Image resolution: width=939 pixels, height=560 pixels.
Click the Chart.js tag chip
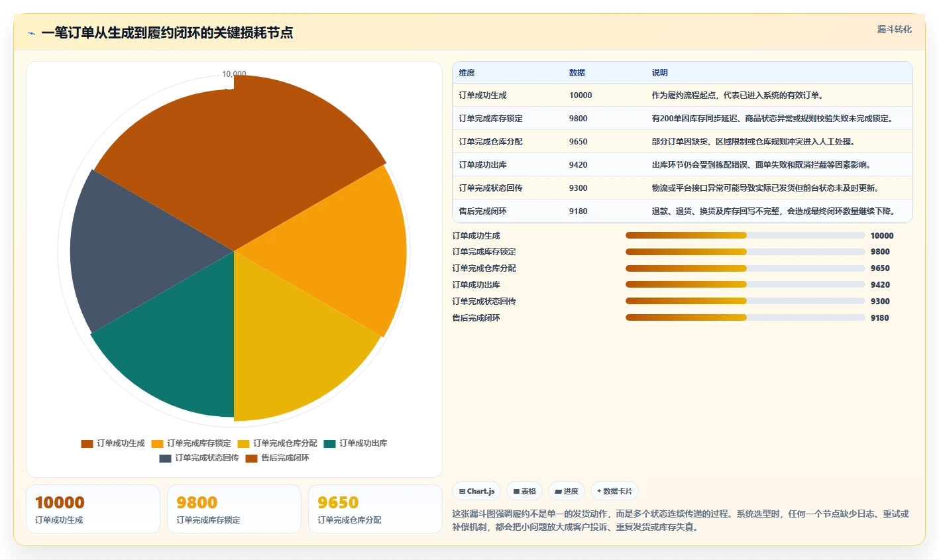coord(476,491)
